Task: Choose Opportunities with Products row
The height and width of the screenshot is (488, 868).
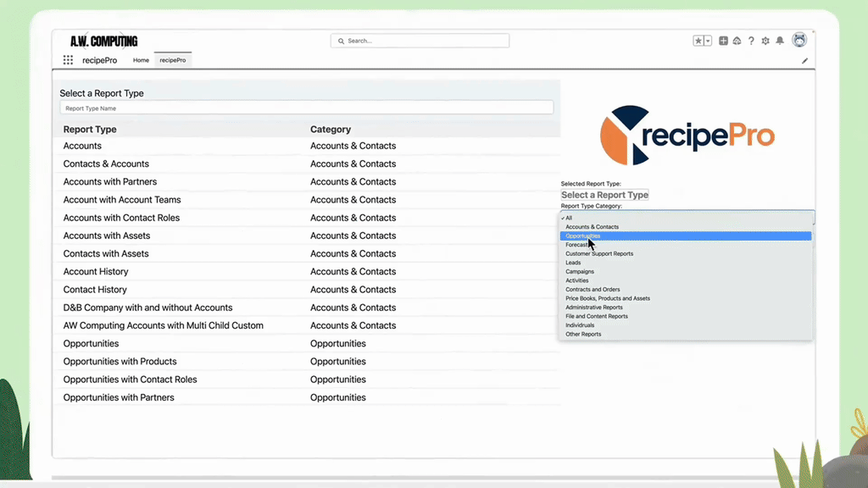Action: click(308, 362)
